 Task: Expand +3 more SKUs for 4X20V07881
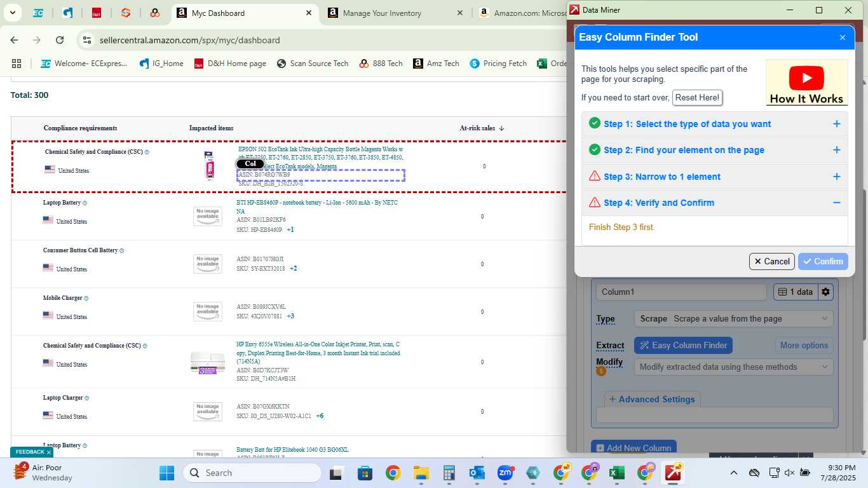click(290, 316)
